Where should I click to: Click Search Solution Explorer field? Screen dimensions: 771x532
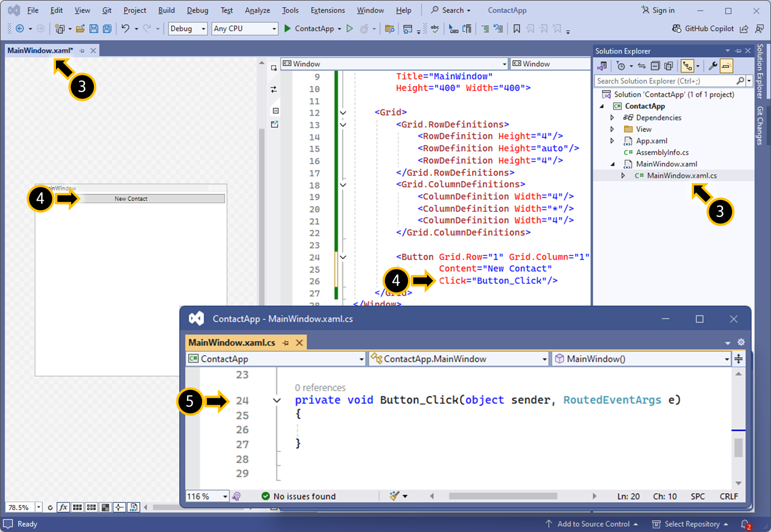coord(666,81)
